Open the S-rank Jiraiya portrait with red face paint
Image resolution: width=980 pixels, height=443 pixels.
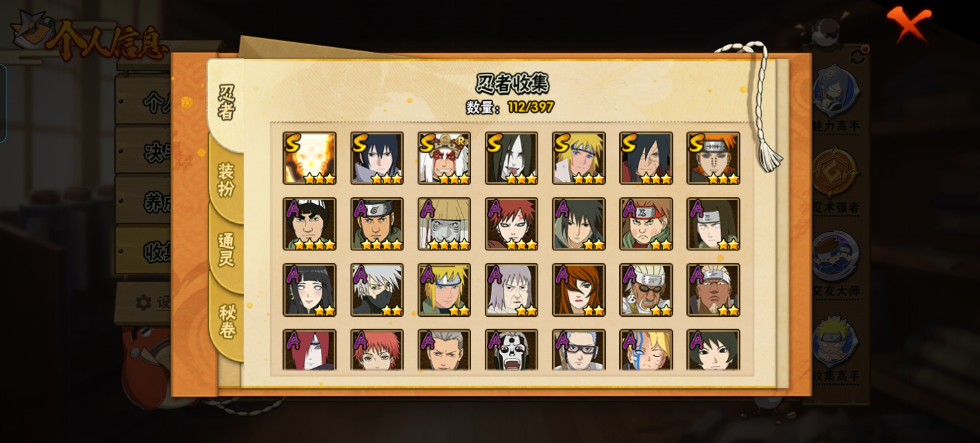444,158
